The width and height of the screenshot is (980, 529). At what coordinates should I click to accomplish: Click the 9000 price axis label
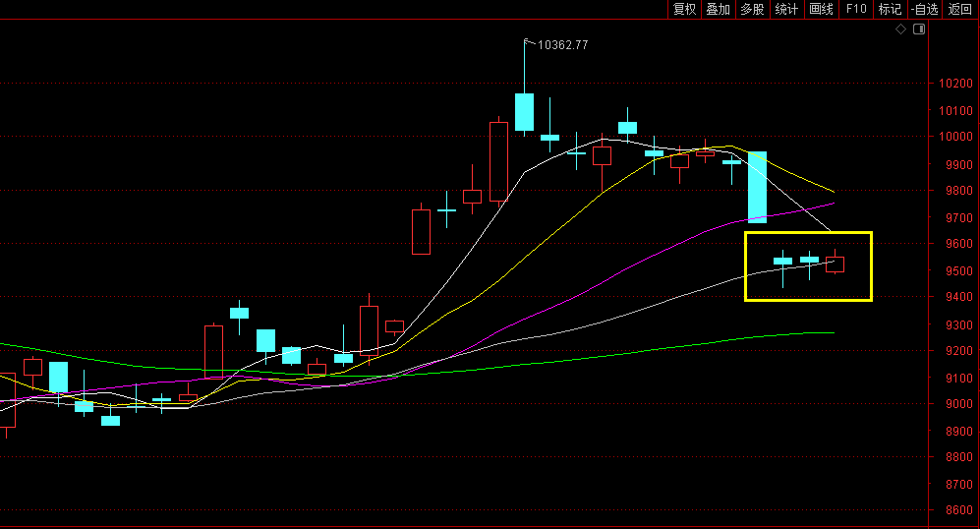(958, 404)
